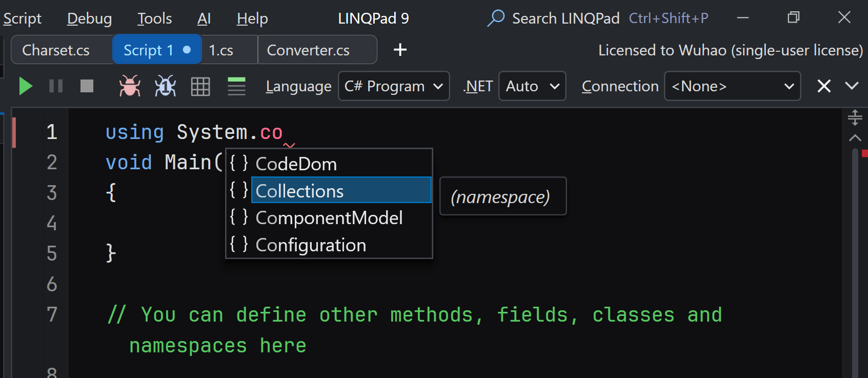The image size is (868, 378).
Task: Switch results to rich text view
Action: click(236, 86)
